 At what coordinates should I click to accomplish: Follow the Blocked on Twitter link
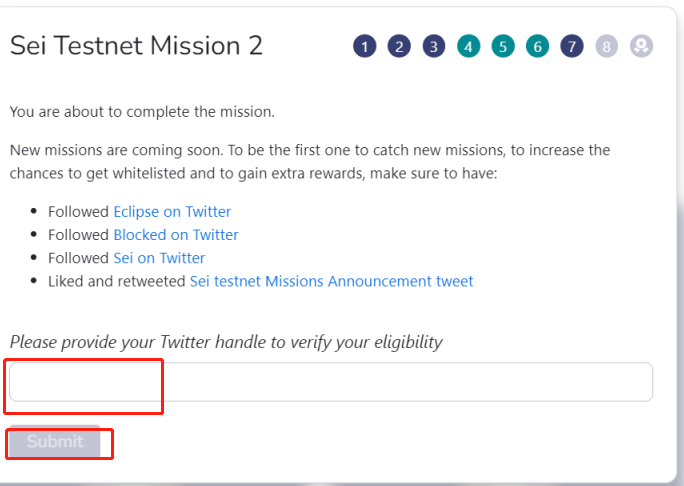pyautogui.click(x=176, y=235)
